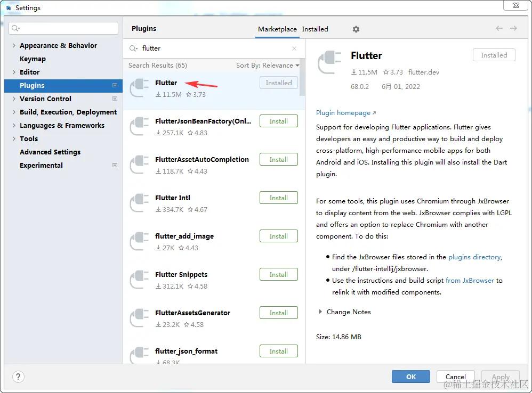Open the plugins directory link
Screen dimensions: 532x393
click(x=474, y=257)
